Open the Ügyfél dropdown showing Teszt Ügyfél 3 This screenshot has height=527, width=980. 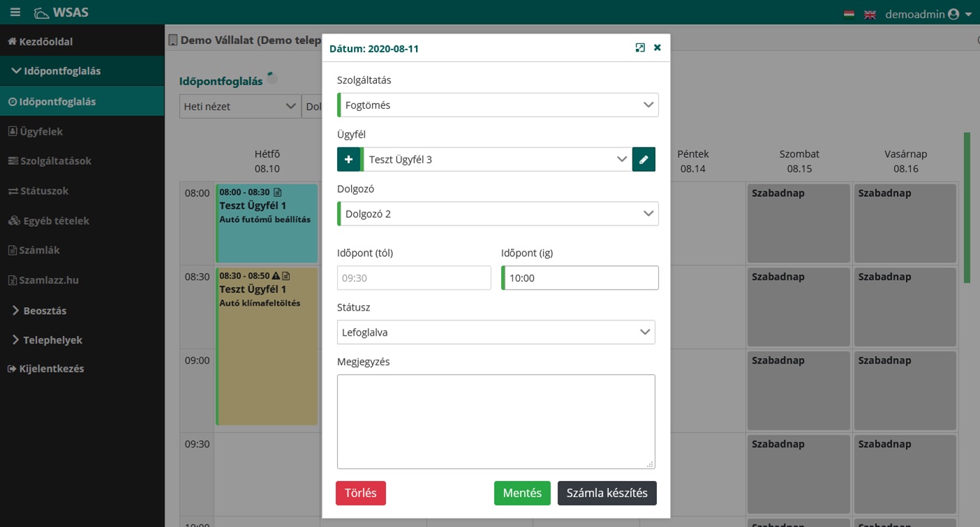coord(497,159)
